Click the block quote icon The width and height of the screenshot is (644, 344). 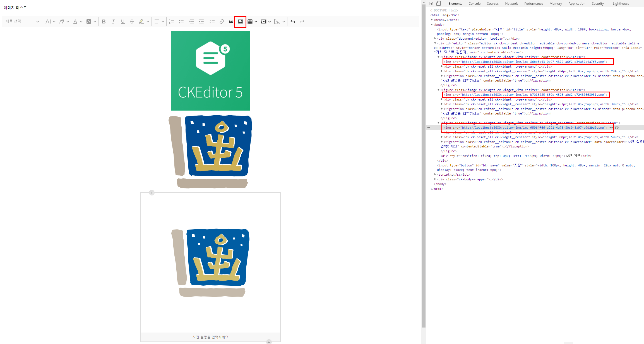click(231, 21)
